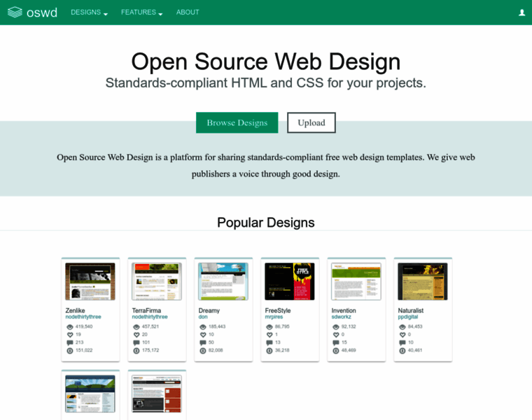The image size is (532, 420).
Task: Click the comments bubble icon under Zenlike
Action: (x=69, y=342)
